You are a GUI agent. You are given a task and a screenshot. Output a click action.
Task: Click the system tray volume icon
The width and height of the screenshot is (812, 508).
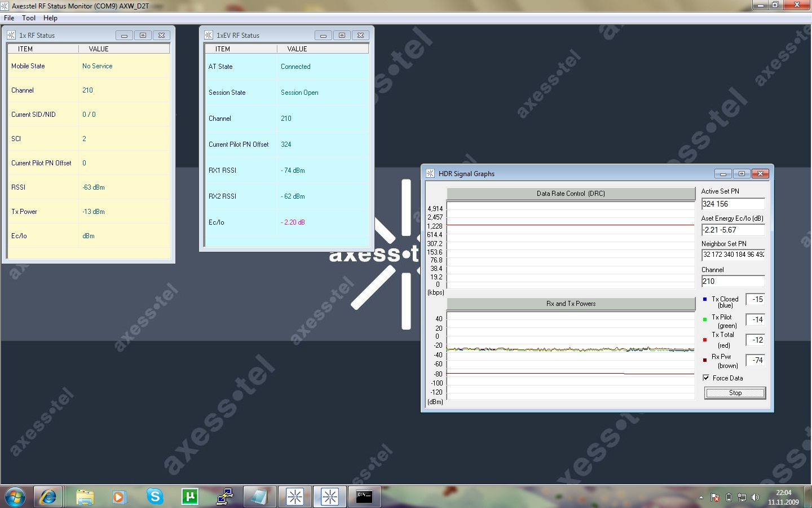(756, 497)
